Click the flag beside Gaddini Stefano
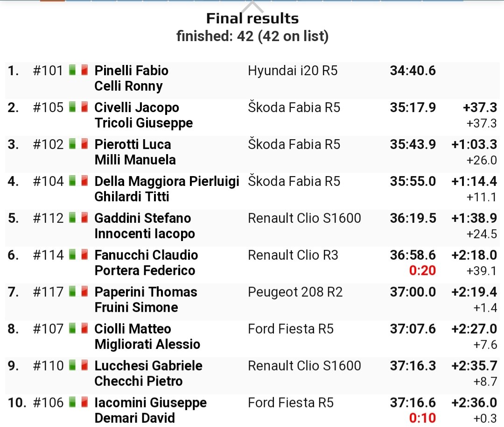 tap(78, 218)
